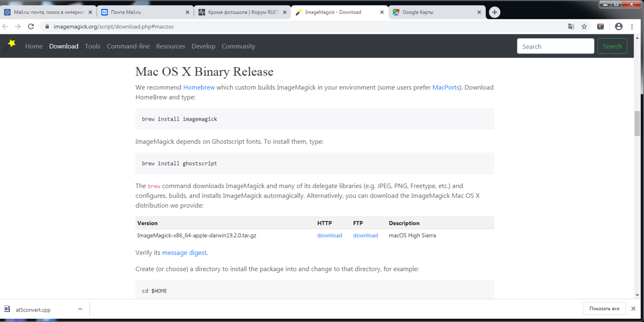Click the 'Description' column header
The image size is (644, 322).
[x=404, y=223]
